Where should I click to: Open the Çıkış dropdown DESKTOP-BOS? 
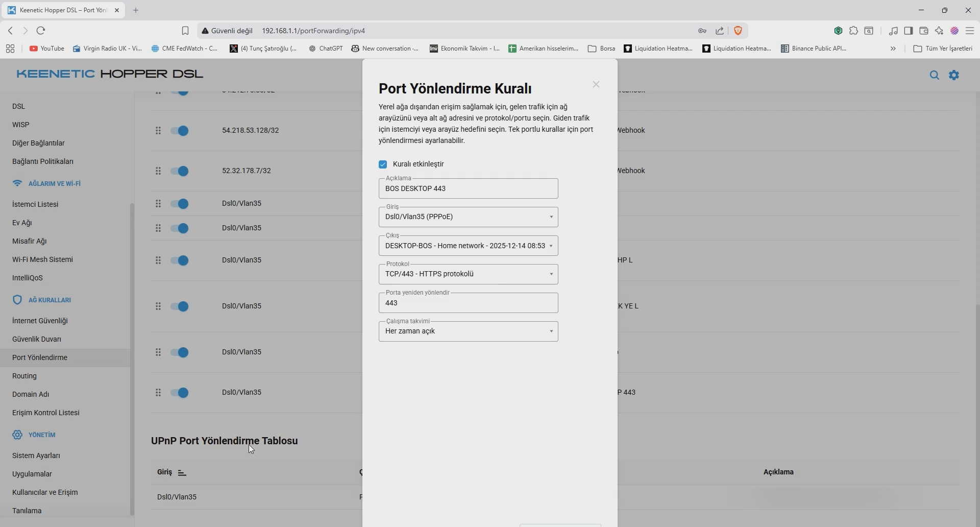[469, 246]
